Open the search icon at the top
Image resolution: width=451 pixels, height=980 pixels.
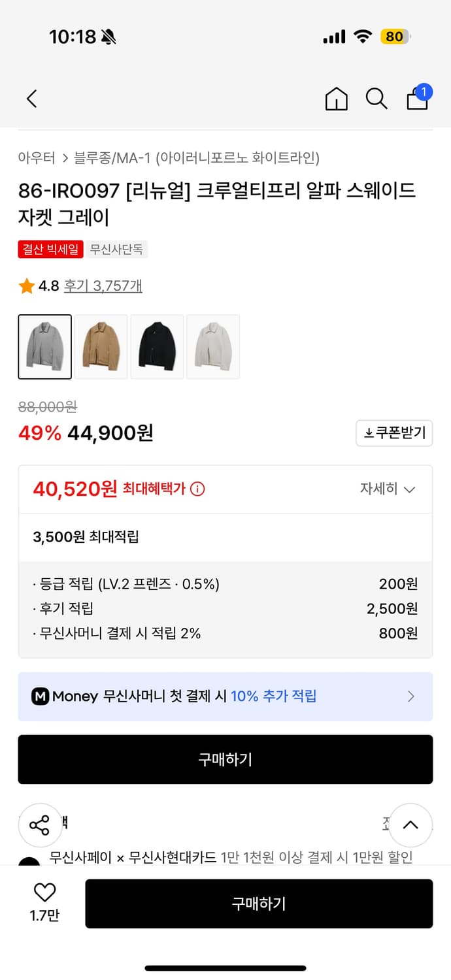(x=376, y=99)
